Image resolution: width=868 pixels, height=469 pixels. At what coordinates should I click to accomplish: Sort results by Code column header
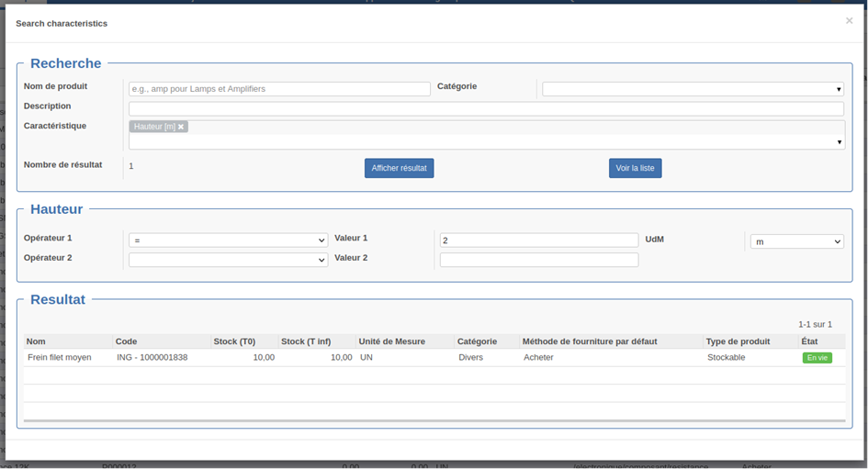point(126,341)
